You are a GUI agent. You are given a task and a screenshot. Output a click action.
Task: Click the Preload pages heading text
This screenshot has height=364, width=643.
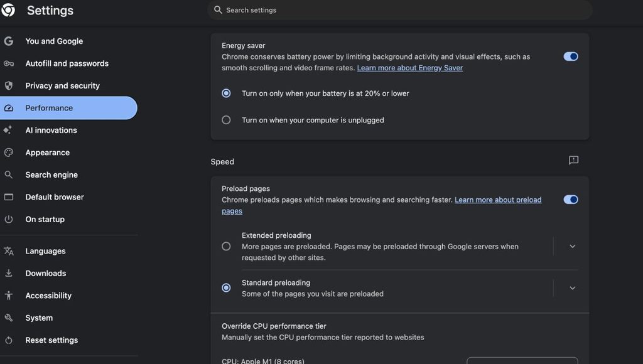246,188
